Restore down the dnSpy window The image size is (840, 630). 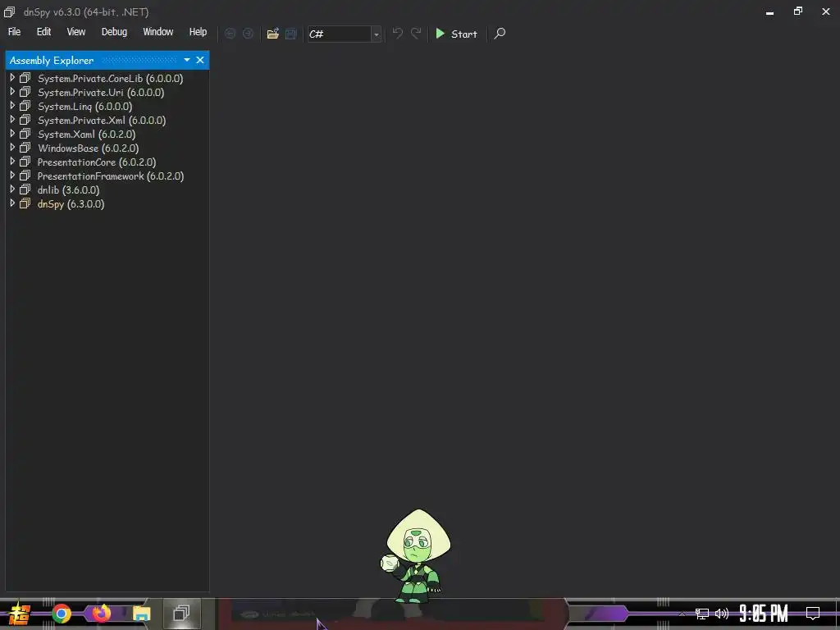coord(798,11)
